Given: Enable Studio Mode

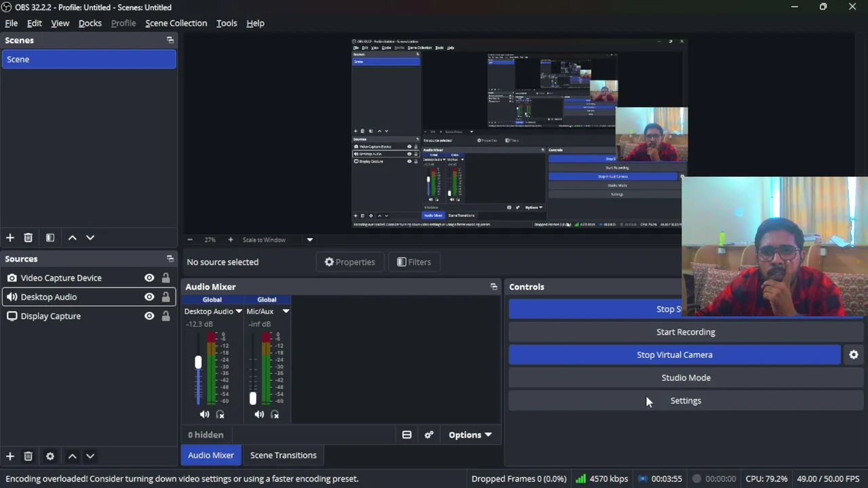Looking at the screenshot, I should pos(686,378).
